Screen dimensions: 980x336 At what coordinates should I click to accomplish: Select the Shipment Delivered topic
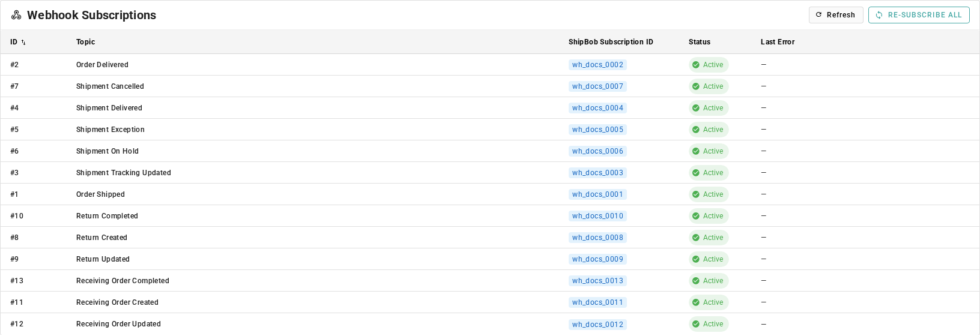(x=109, y=108)
